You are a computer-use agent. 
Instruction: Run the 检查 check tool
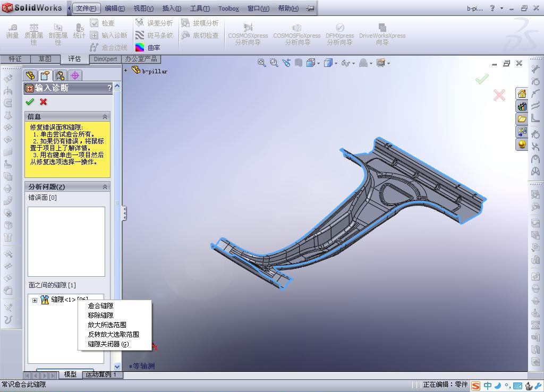(103, 23)
